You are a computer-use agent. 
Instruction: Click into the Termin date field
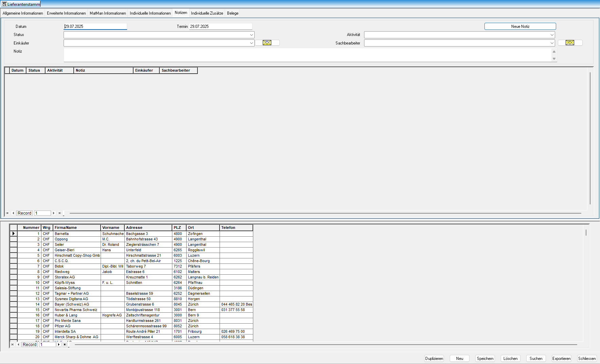point(220,26)
